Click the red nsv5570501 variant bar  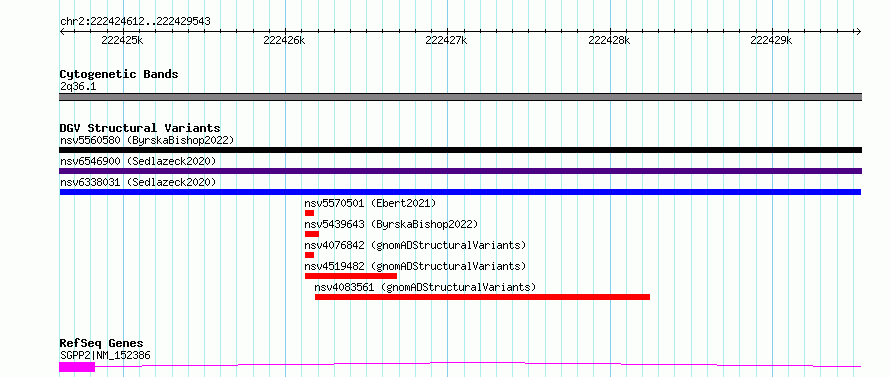coord(309,213)
